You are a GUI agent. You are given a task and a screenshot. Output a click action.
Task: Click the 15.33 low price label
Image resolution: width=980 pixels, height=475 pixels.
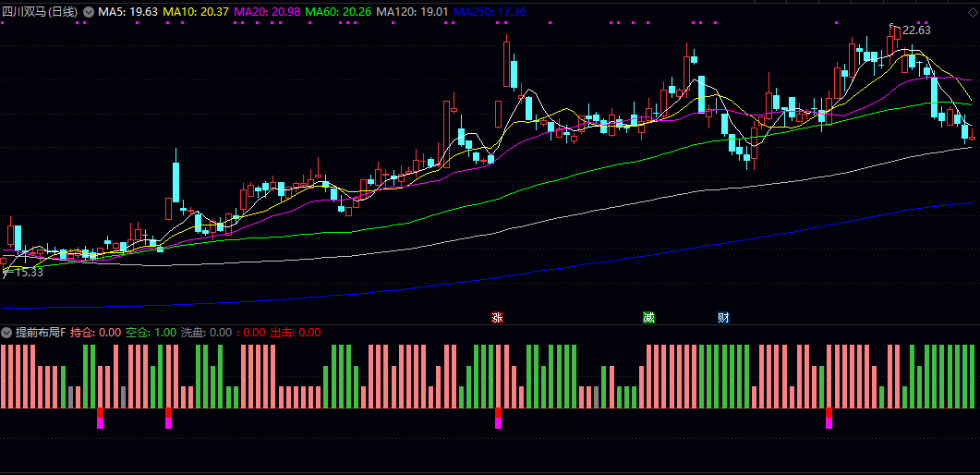click(29, 273)
